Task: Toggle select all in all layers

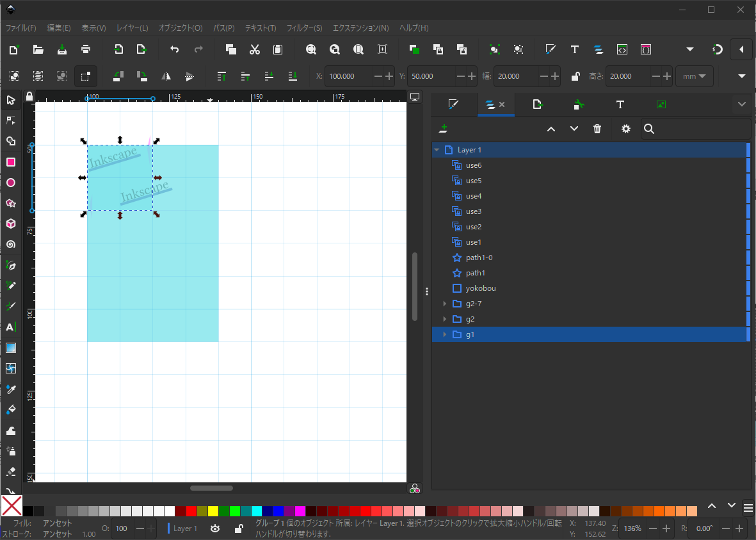Action: tap(38, 76)
